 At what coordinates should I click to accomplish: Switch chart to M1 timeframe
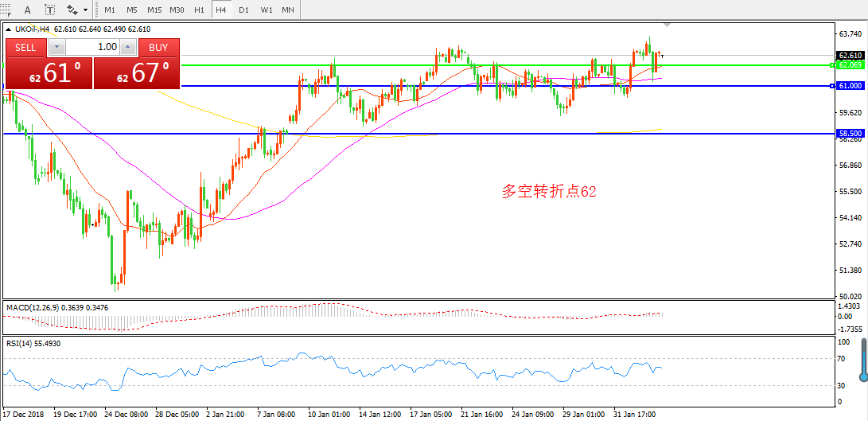(x=110, y=10)
